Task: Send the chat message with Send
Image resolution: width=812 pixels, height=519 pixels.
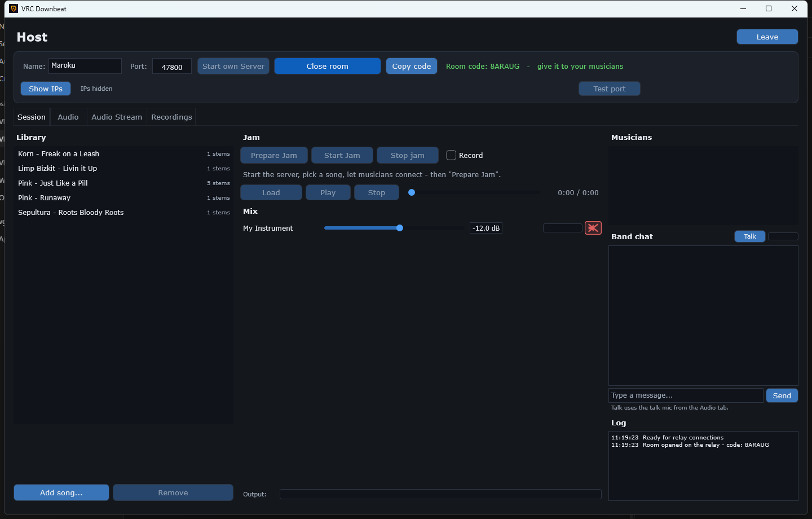Action: (782, 395)
